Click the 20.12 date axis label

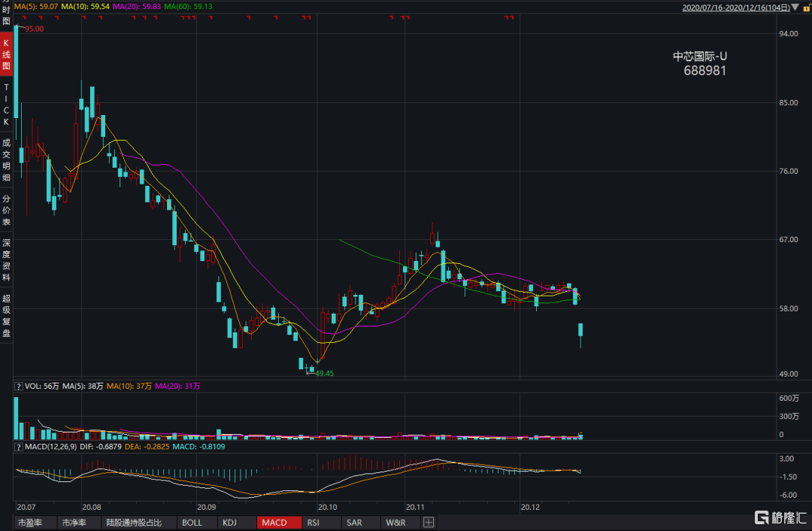530,507
